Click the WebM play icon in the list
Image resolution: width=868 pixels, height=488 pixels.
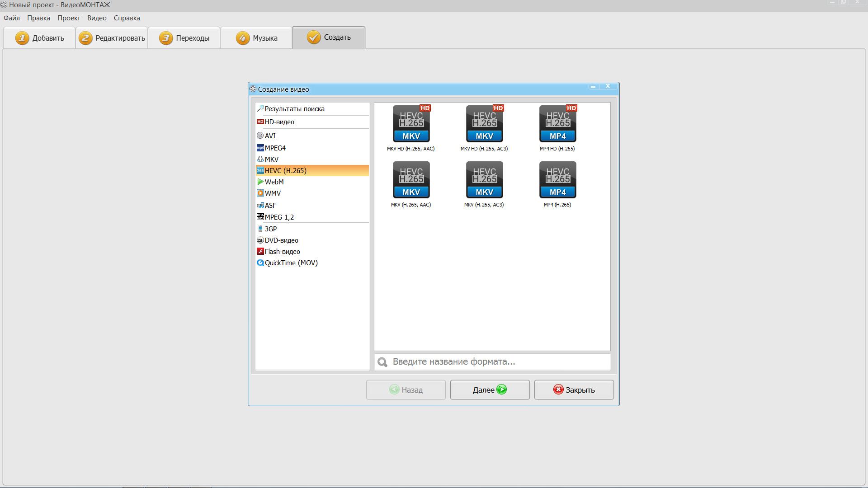(x=260, y=182)
